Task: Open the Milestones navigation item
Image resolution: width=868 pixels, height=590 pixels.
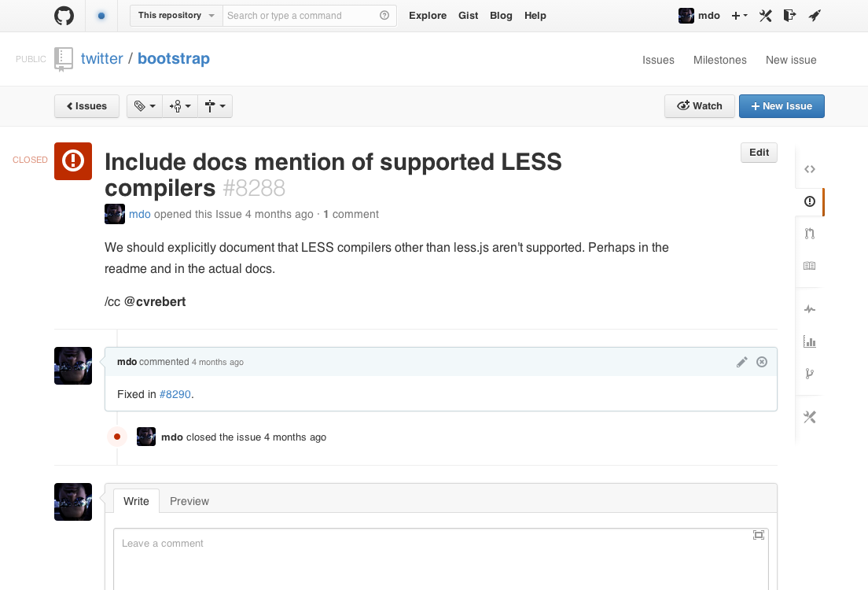Action: 719,60
